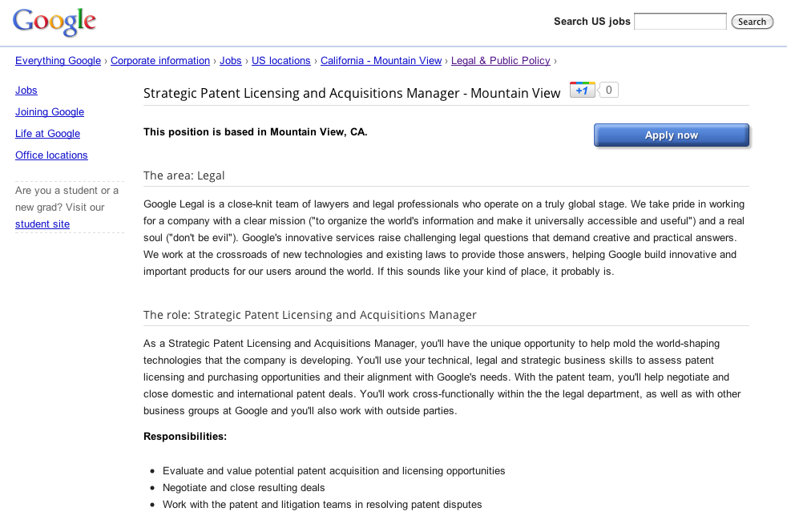Open the Everything Google breadcrumb link
Screen dimensions: 787x532
coord(58,61)
